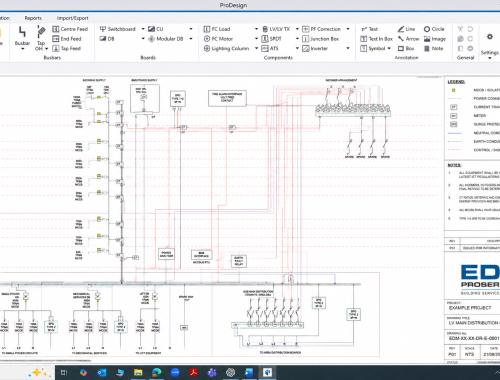Click the EXAMPLE PROJECT title text

[470, 308]
